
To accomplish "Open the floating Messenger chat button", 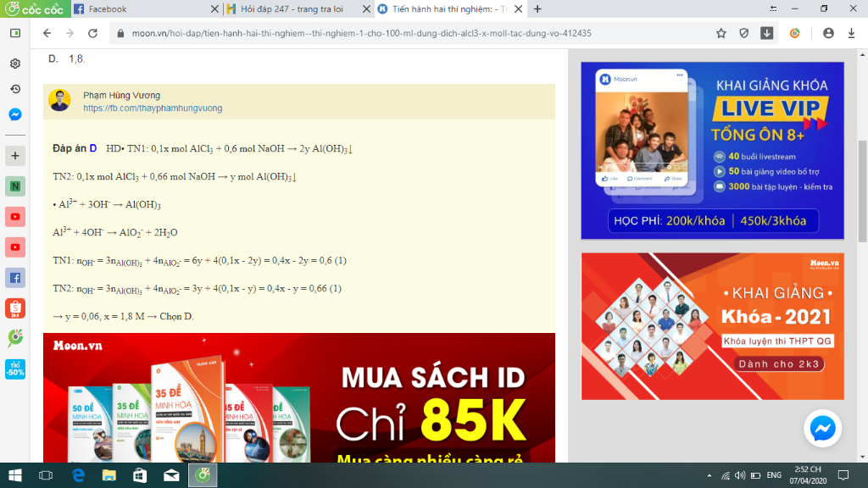I will click(822, 428).
